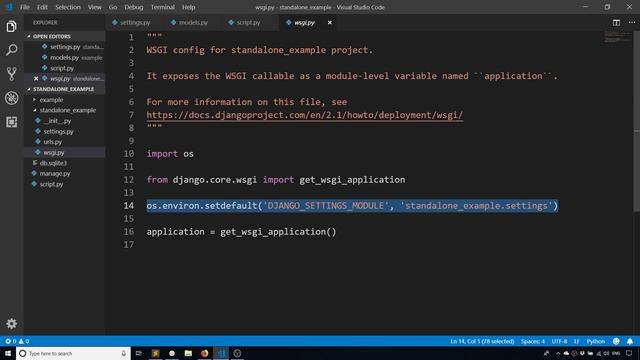Viewport: 640px width, 360px height.
Task: Open the Debug menu
Action: 133,7
